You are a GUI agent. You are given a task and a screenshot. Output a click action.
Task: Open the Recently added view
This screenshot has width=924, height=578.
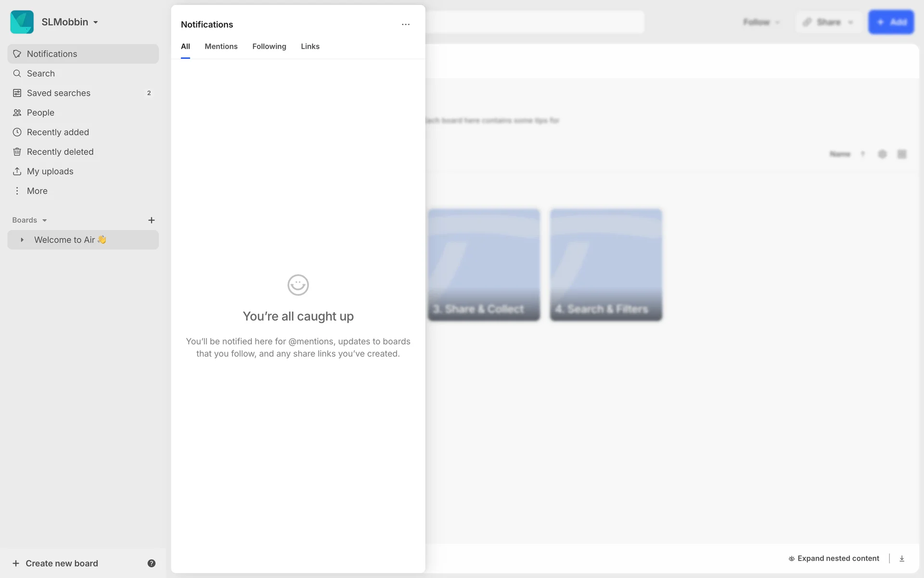(x=58, y=132)
